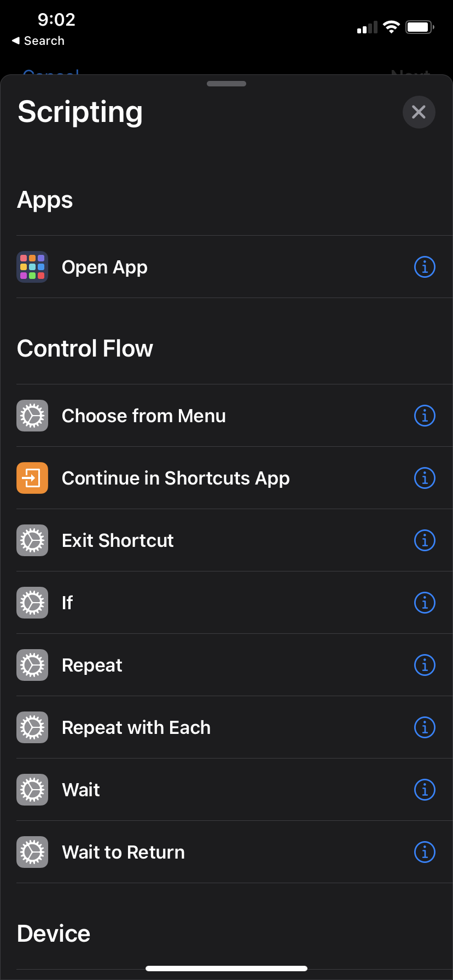Add the Wait to Return action
This screenshot has height=980, width=453.
point(123,852)
